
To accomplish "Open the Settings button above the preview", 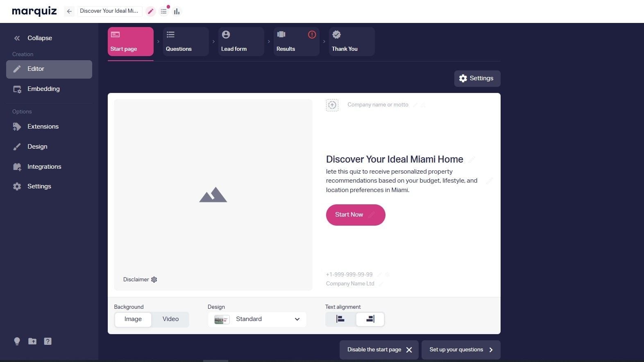I will [477, 78].
